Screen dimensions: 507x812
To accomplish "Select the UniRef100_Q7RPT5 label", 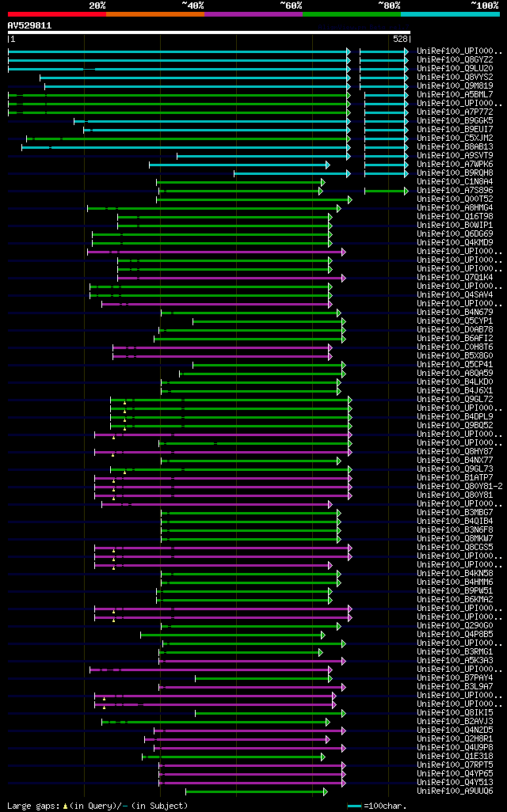I will [456, 765].
